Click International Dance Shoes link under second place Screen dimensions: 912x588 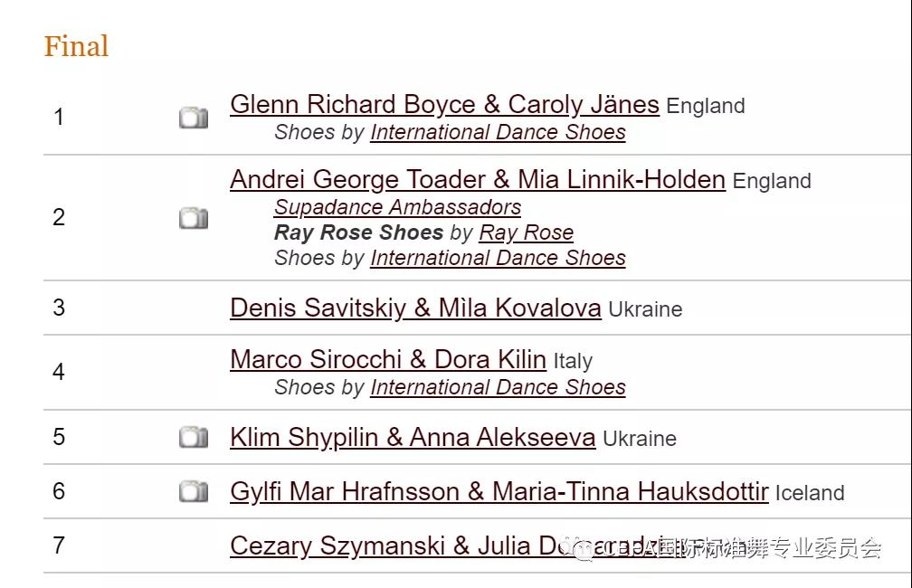pos(498,258)
